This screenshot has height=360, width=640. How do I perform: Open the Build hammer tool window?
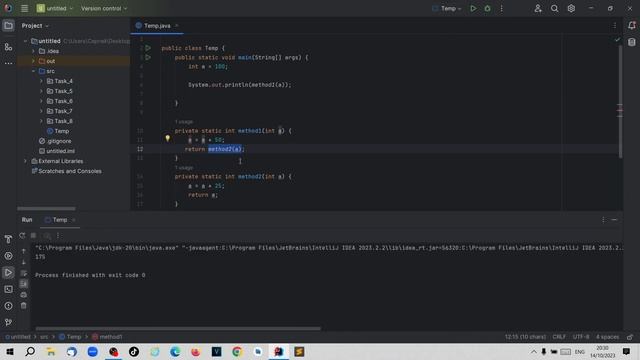click(x=8, y=239)
